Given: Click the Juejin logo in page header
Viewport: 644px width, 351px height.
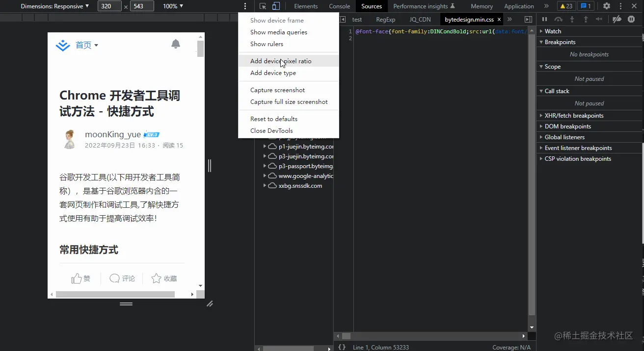Looking at the screenshot, I should coord(63,46).
